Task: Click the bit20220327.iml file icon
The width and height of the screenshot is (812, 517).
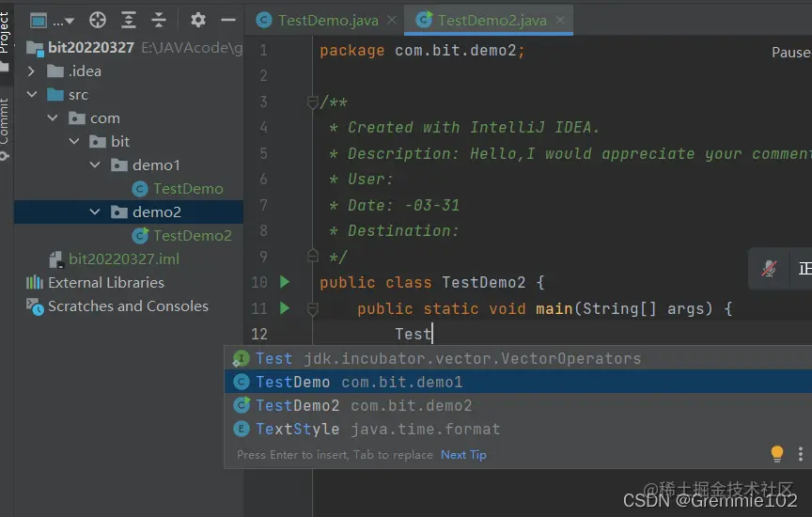Action: coord(56,259)
